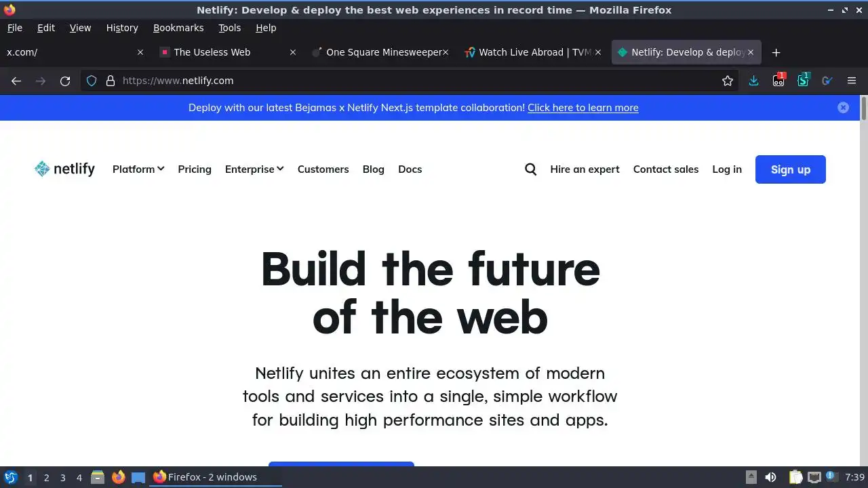Click the padlock site security icon
Screen dimensions: 868x488
(111, 81)
